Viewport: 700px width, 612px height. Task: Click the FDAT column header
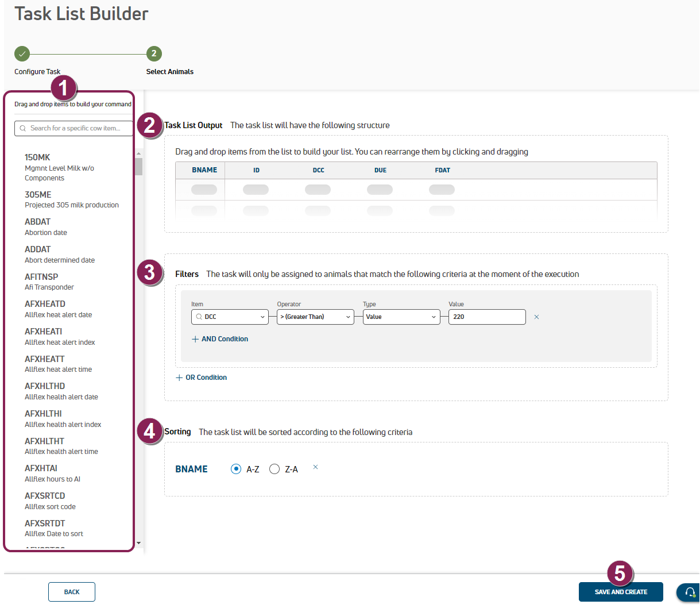[442, 170]
